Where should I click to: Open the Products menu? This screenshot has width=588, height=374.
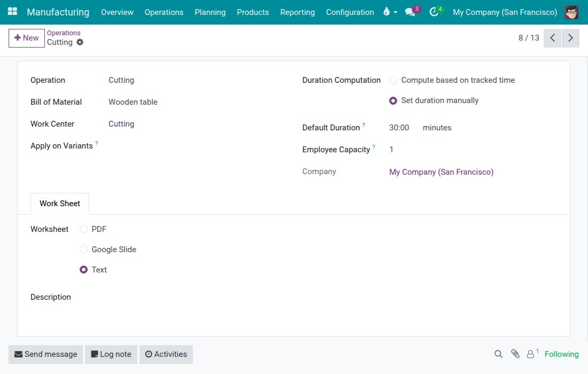[253, 12]
